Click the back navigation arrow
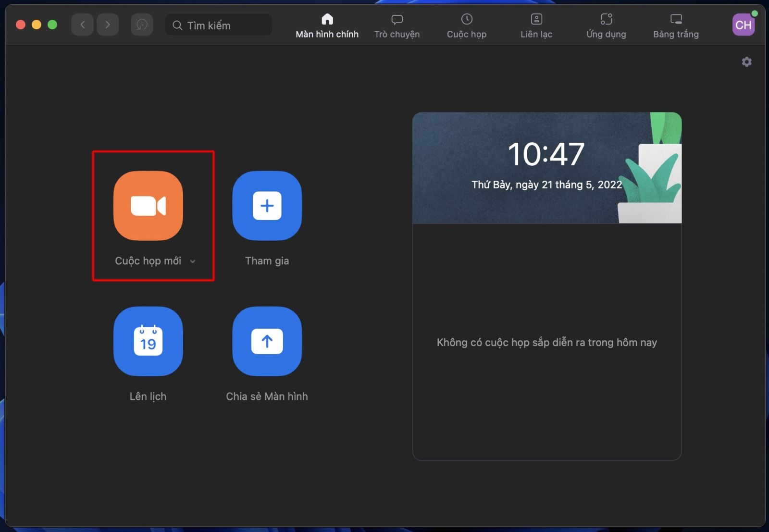 click(x=82, y=25)
